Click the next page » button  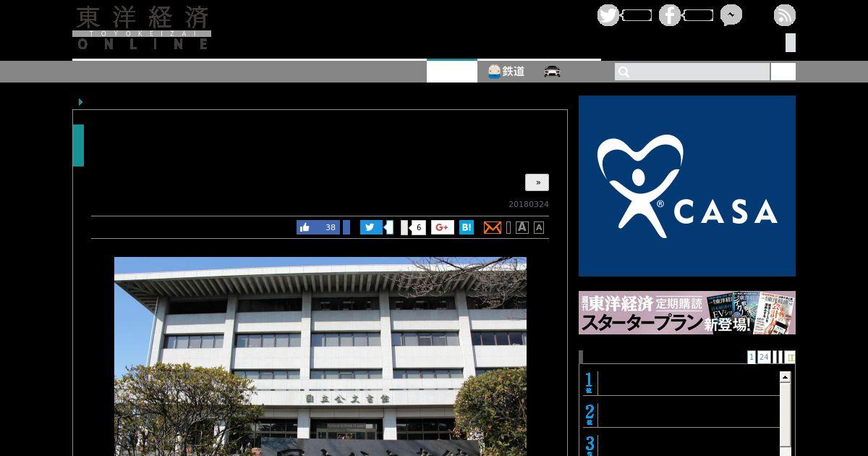tap(537, 182)
